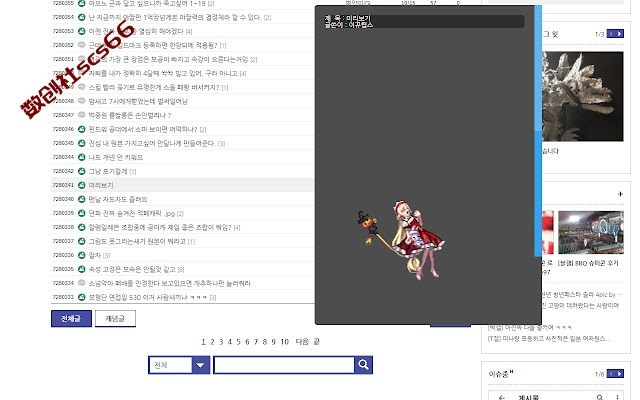
Task: Click the picture icon beside '그냥 포기할게'
Action: click(x=82, y=171)
